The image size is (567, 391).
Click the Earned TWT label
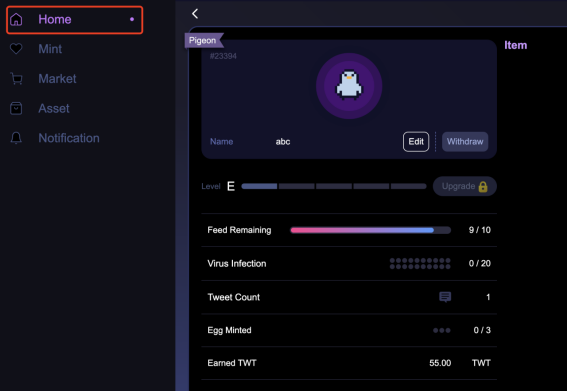tap(232, 363)
